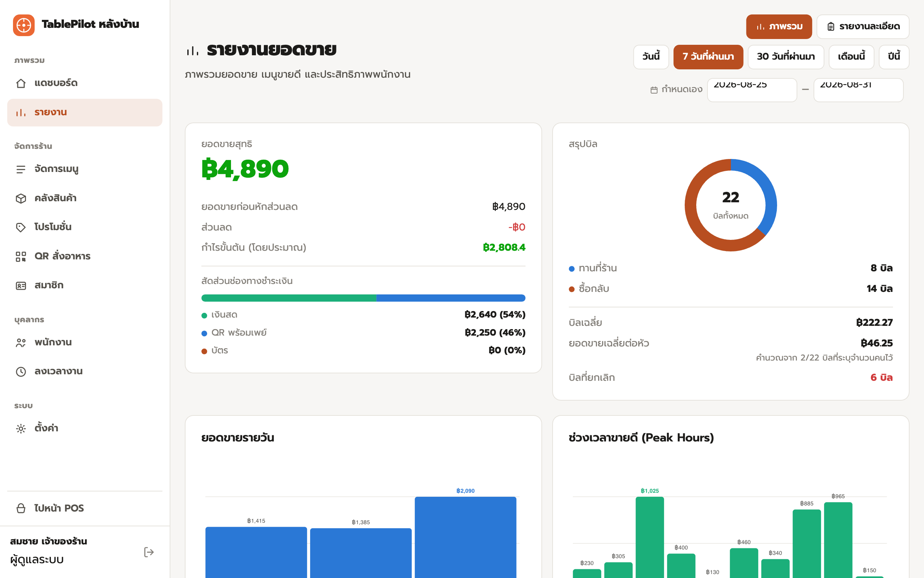Open QR สั่งอาหาร icon
The image size is (924, 578).
point(21,256)
